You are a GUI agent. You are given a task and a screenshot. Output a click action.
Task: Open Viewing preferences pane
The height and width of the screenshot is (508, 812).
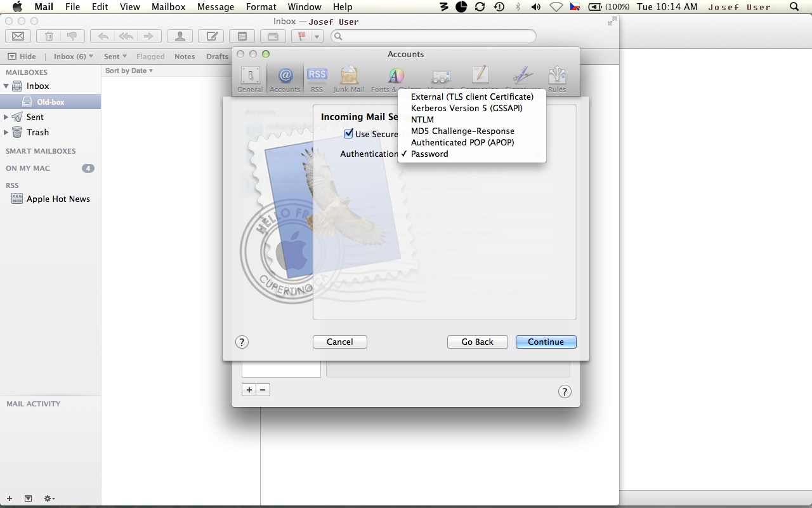point(440,79)
